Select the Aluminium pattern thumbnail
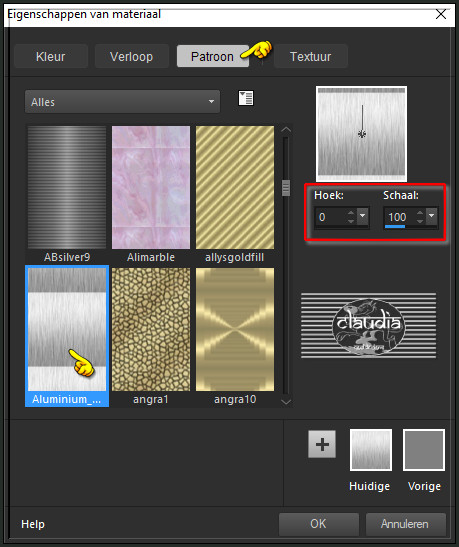The height and width of the screenshot is (547, 459). pos(67,329)
